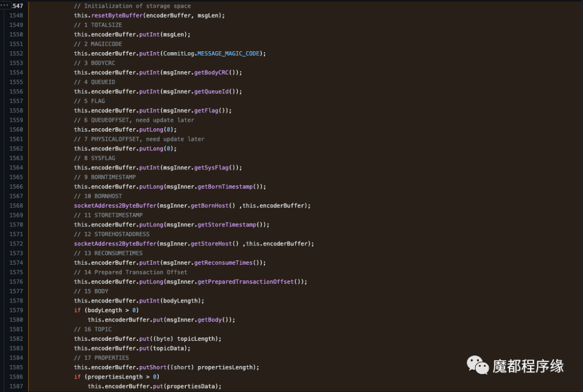Select line number 1550
583x392 pixels.
coord(16,35)
